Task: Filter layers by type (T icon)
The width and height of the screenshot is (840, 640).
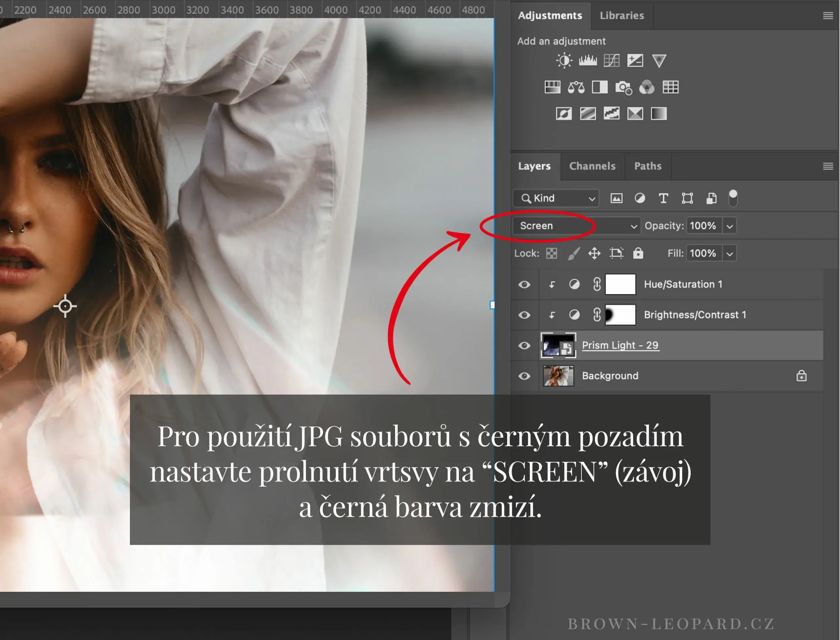Action: 663,198
